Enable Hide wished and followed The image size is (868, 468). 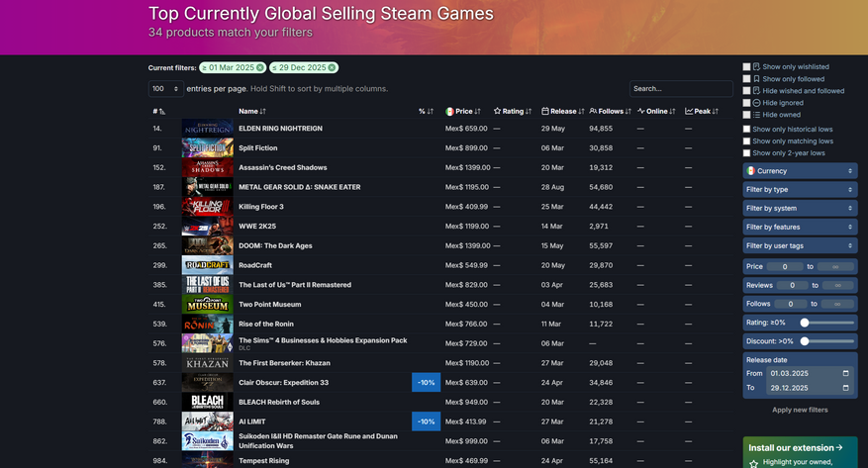pos(747,91)
